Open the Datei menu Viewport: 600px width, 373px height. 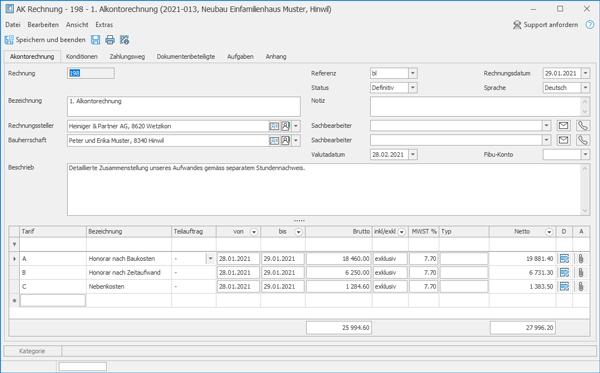point(13,25)
